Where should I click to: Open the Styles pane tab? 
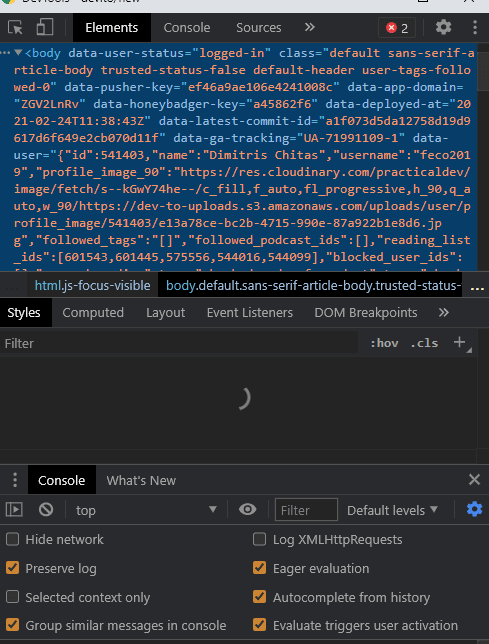pyautogui.click(x=24, y=313)
